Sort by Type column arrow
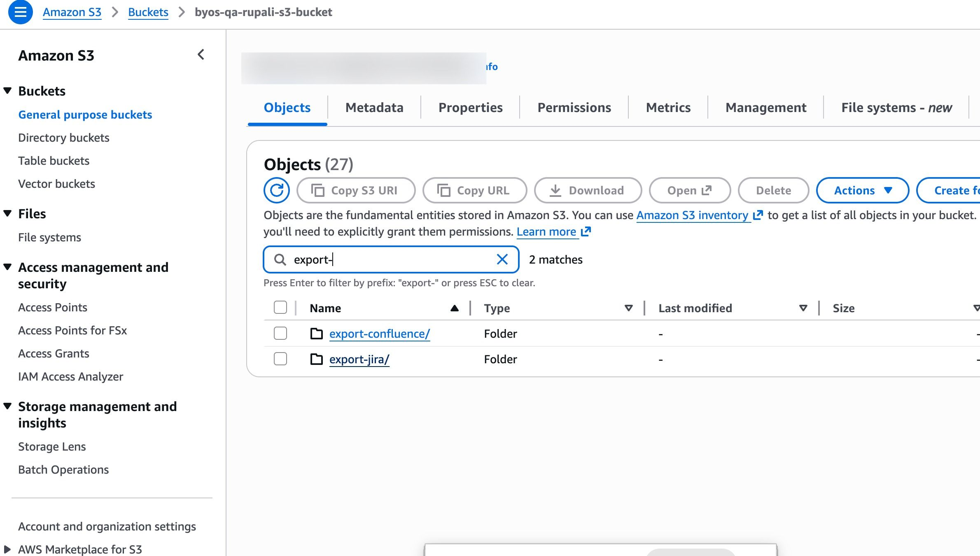The width and height of the screenshot is (980, 556). click(x=629, y=308)
